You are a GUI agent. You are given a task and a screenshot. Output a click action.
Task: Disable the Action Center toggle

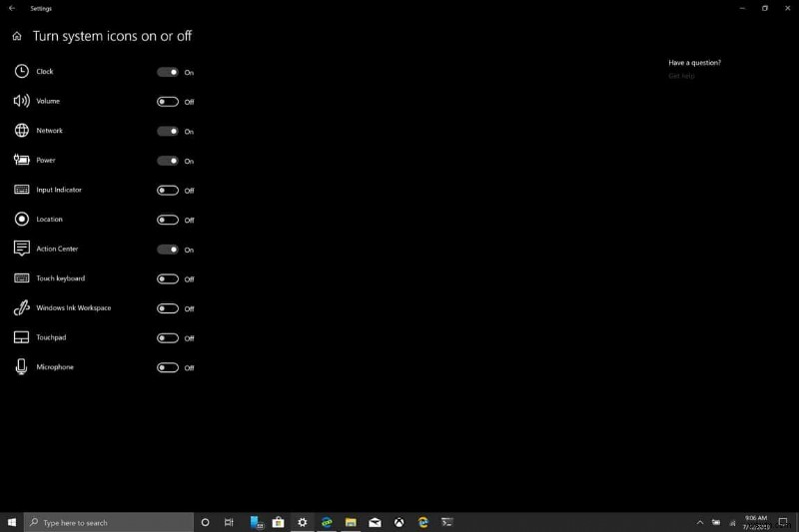coord(168,250)
